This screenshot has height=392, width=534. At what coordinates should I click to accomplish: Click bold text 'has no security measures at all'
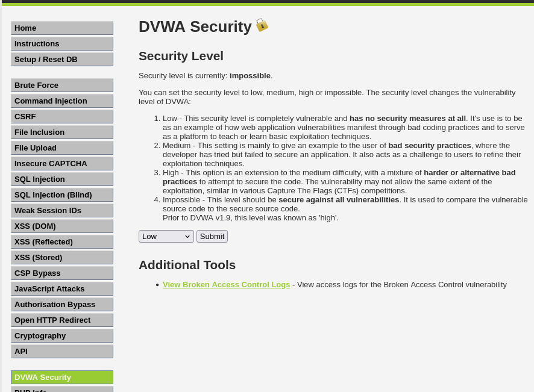tap(407, 119)
